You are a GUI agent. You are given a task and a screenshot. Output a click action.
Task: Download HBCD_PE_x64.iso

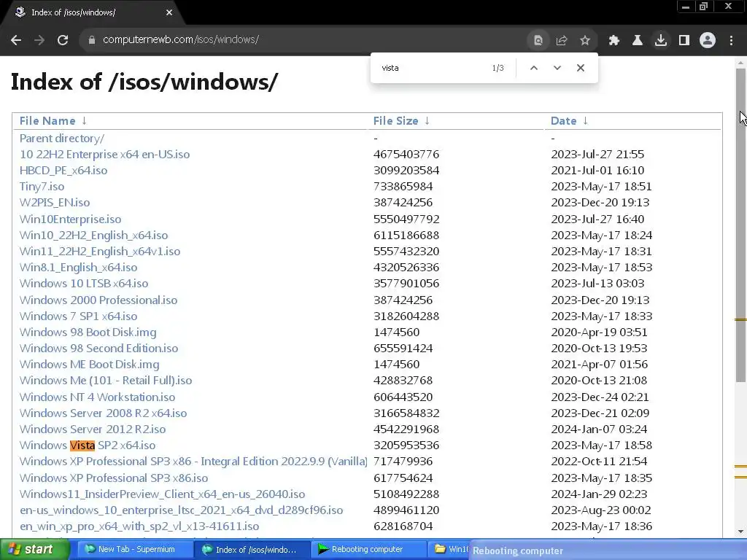(x=63, y=171)
